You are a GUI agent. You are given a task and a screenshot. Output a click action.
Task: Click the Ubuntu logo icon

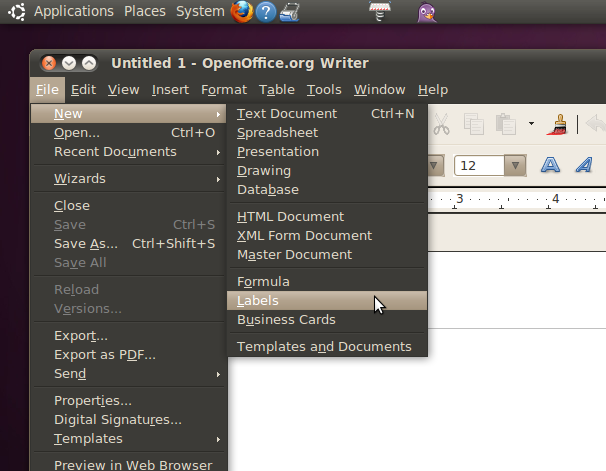coord(17,12)
